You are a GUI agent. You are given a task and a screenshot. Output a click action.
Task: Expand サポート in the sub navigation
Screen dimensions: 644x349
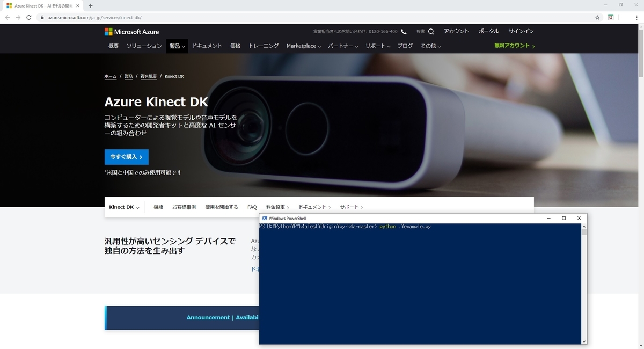click(352, 207)
